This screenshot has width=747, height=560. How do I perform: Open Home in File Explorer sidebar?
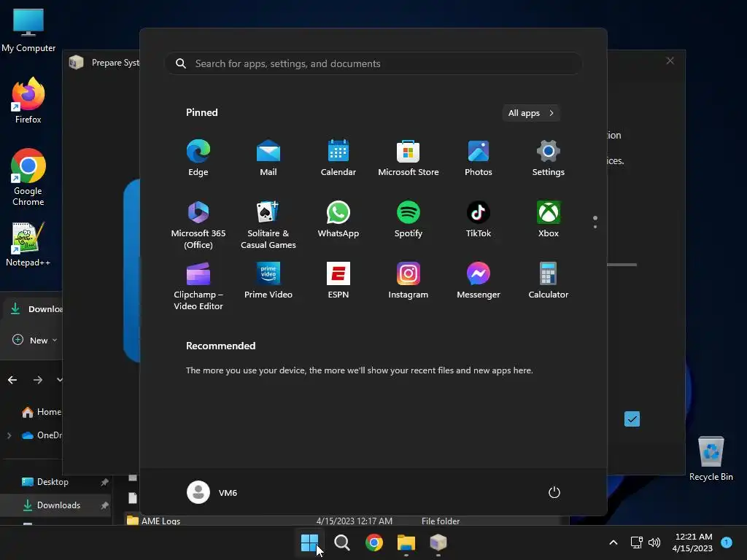click(x=42, y=412)
